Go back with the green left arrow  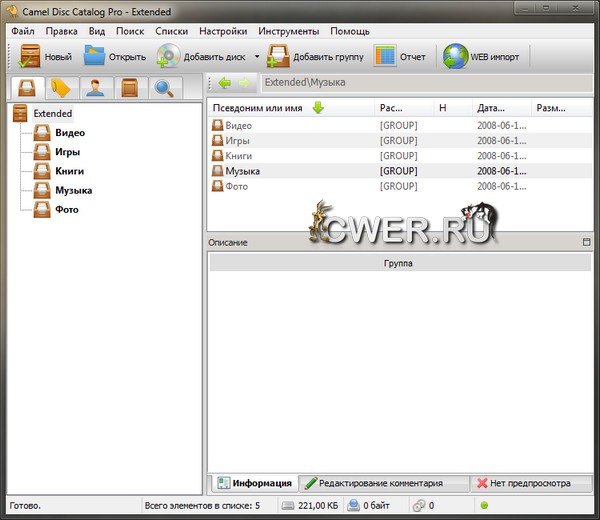click(x=224, y=82)
